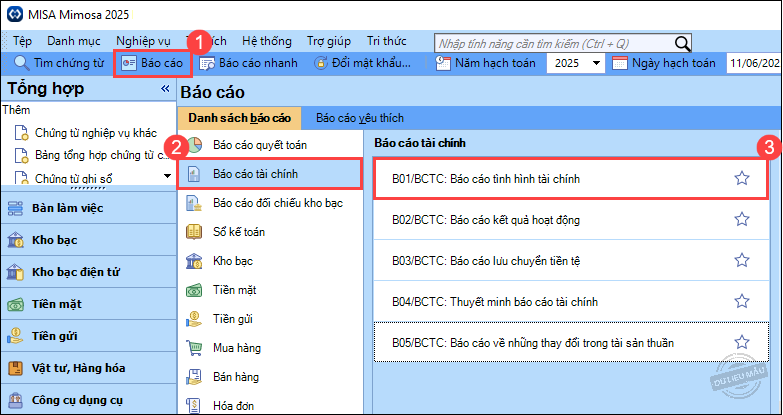Click Vật tư, Hàng hóa sidebar icon
Image resolution: width=783 pixels, height=415 pixels.
pos(16,369)
